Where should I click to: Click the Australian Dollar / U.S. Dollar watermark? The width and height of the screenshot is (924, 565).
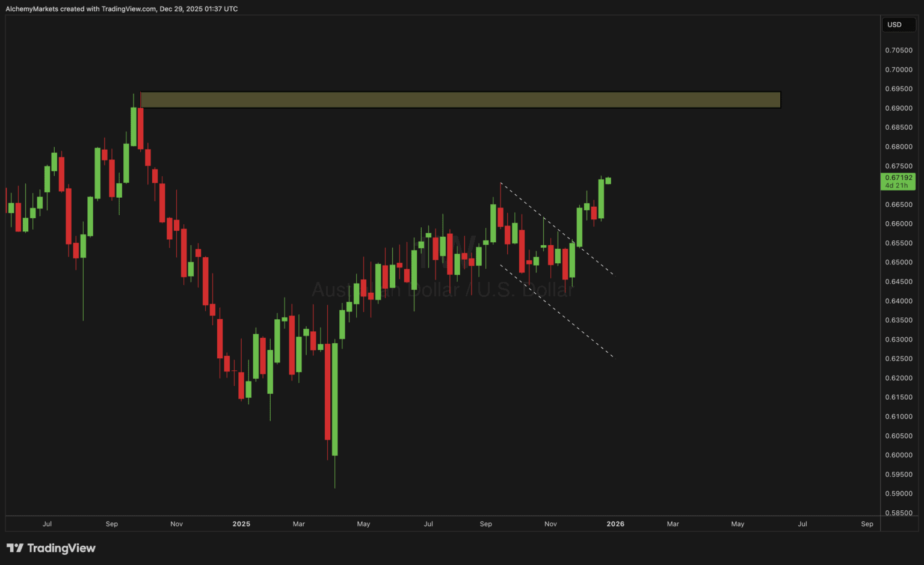[x=442, y=289]
